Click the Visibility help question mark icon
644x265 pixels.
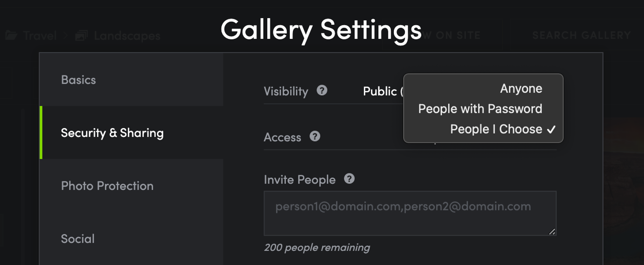(322, 91)
